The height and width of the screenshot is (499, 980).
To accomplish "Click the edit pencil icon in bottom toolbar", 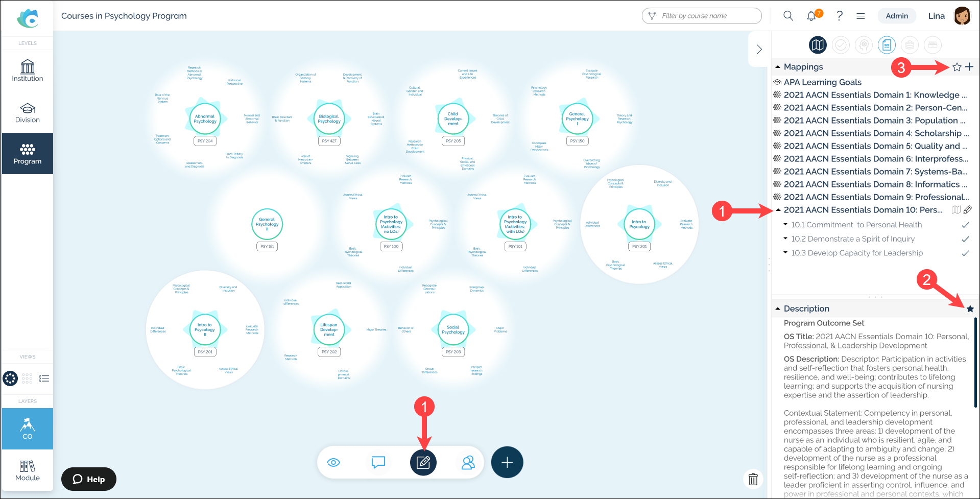I will click(423, 463).
